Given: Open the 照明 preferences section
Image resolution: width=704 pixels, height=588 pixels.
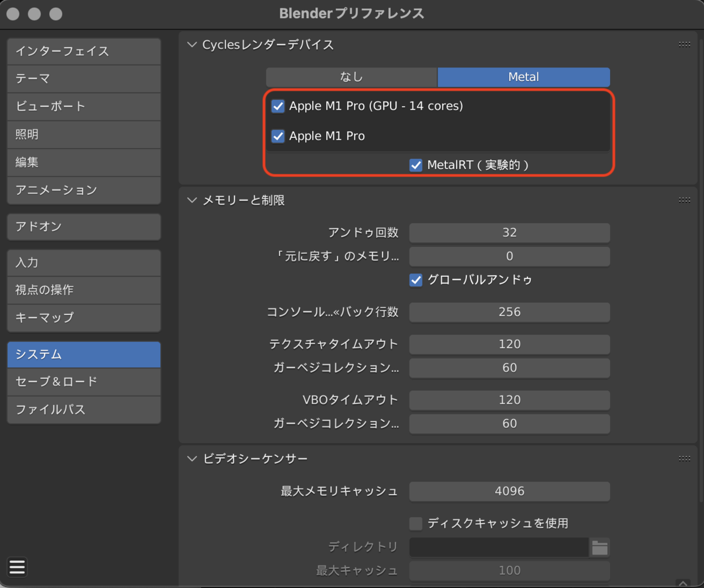Looking at the screenshot, I should click(x=84, y=134).
